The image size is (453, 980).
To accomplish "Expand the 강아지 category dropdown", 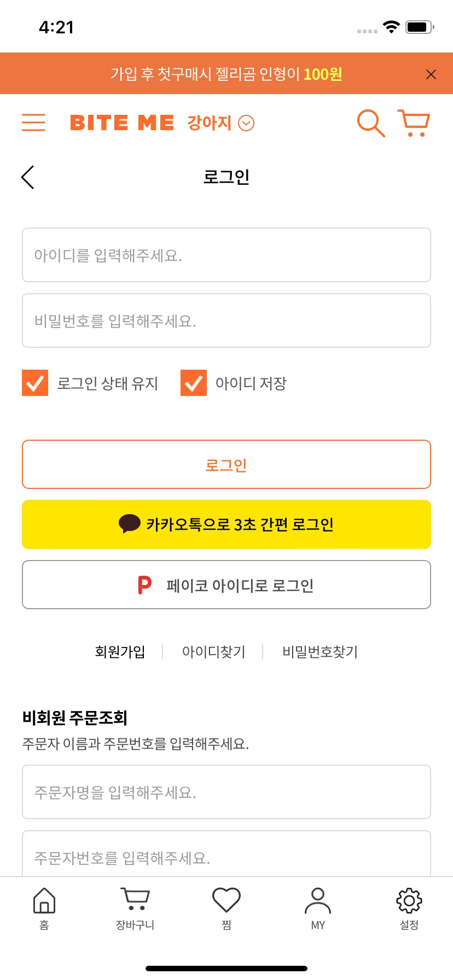I will tap(220, 123).
